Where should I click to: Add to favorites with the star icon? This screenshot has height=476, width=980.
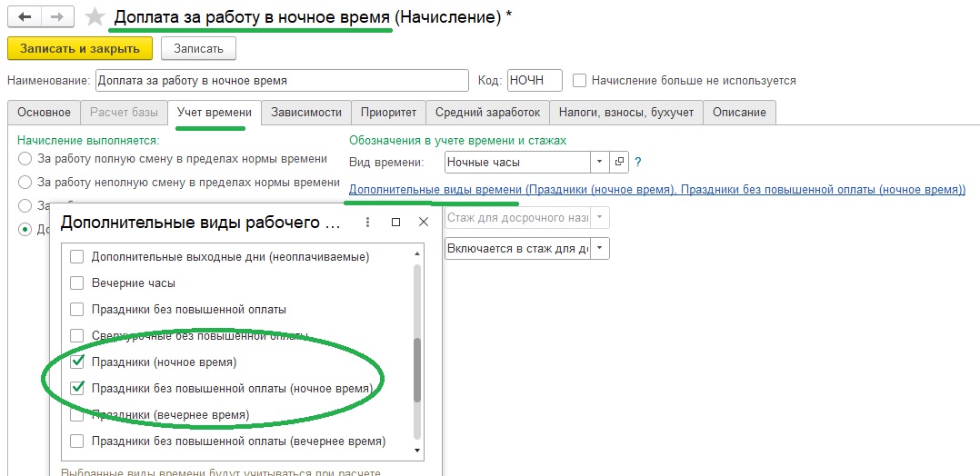click(95, 17)
